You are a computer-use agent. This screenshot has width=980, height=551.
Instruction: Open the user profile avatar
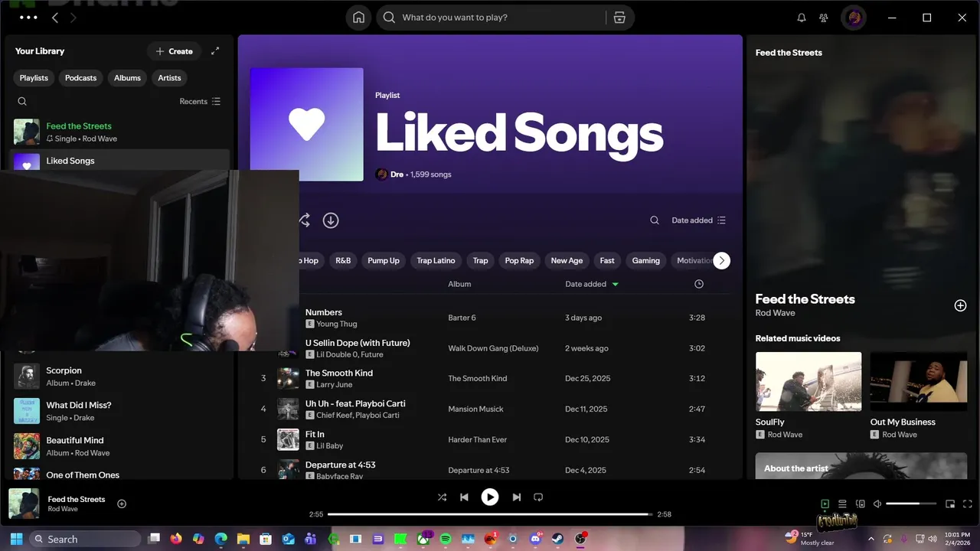[x=854, y=18]
